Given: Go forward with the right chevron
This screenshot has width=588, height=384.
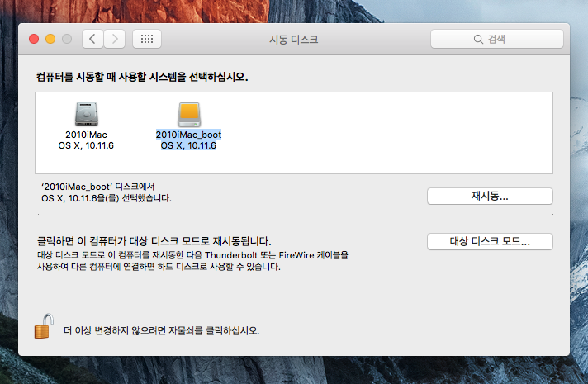Looking at the screenshot, I should point(114,39).
